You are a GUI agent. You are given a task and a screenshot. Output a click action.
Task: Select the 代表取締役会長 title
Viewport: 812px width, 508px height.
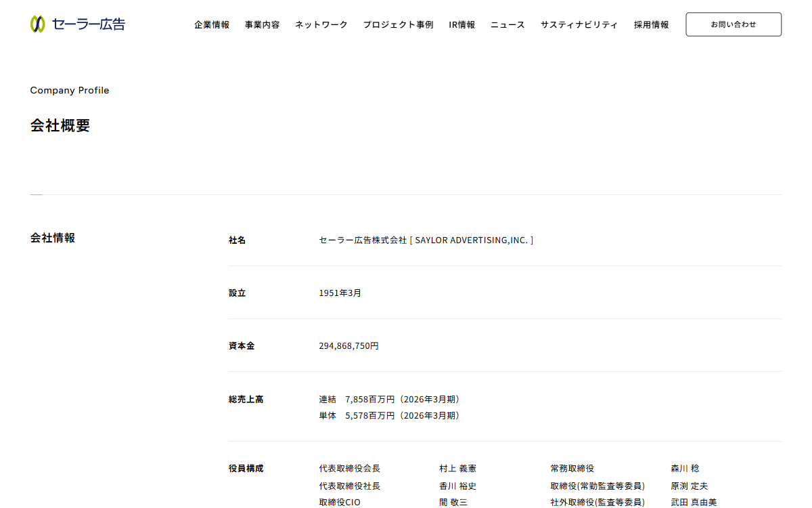tap(350, 469)
